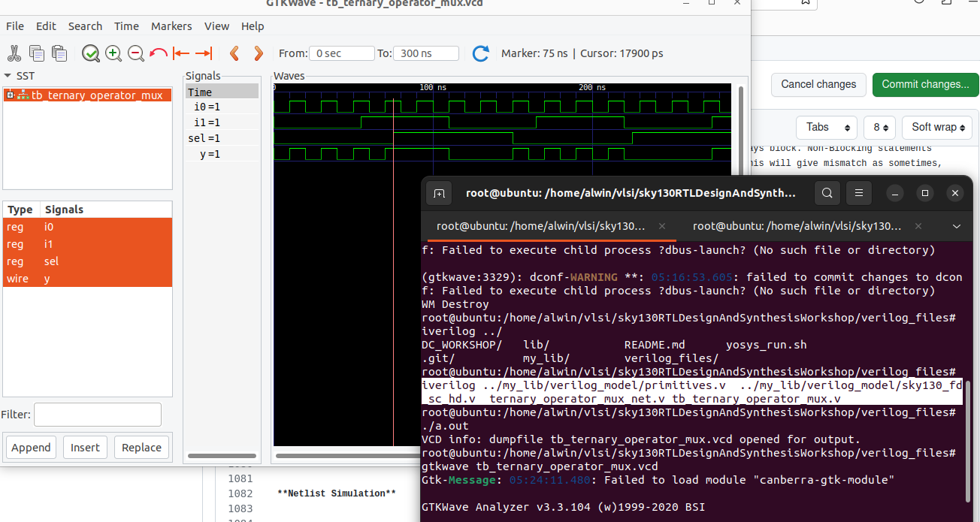Jump to waveform start with left arrow icon
This screenshot has width=980, height=522.
(x=180, y=53)
